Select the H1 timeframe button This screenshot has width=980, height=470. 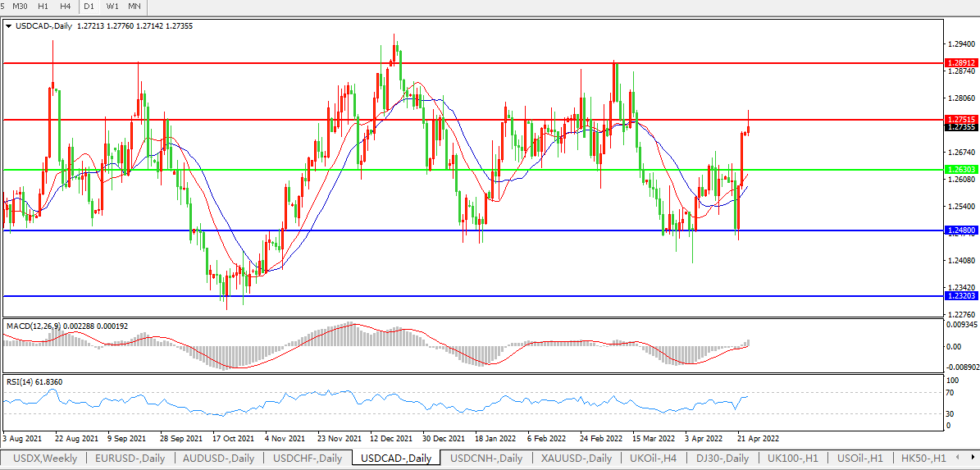click(43, 7)
